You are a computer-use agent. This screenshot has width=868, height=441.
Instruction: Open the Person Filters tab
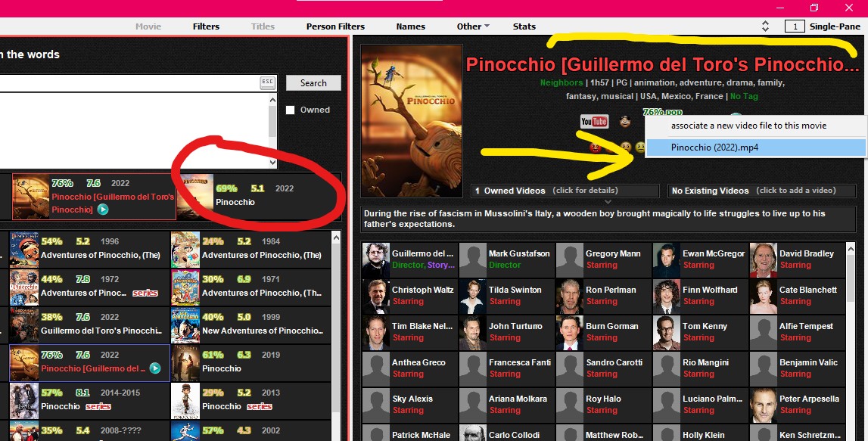pos(335,26)
